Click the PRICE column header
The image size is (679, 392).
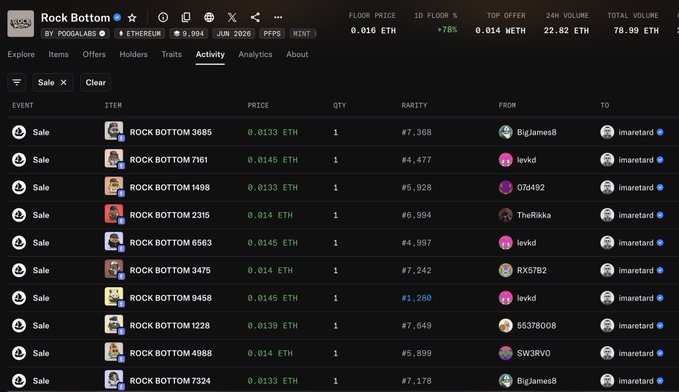click(258, 105)
